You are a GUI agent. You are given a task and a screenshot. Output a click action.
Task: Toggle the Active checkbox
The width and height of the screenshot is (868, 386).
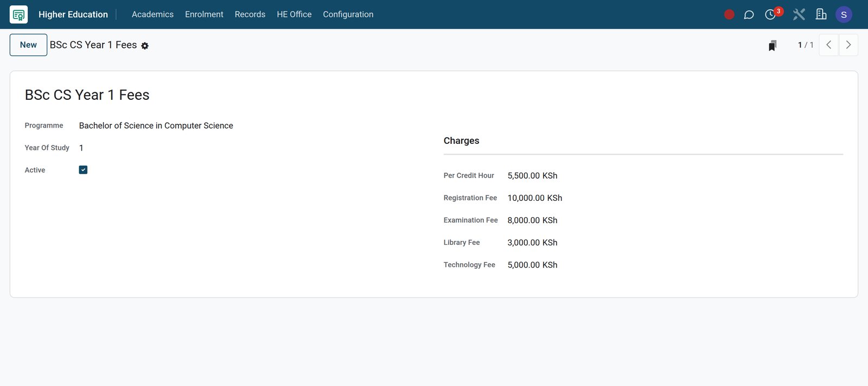(83, 170)
